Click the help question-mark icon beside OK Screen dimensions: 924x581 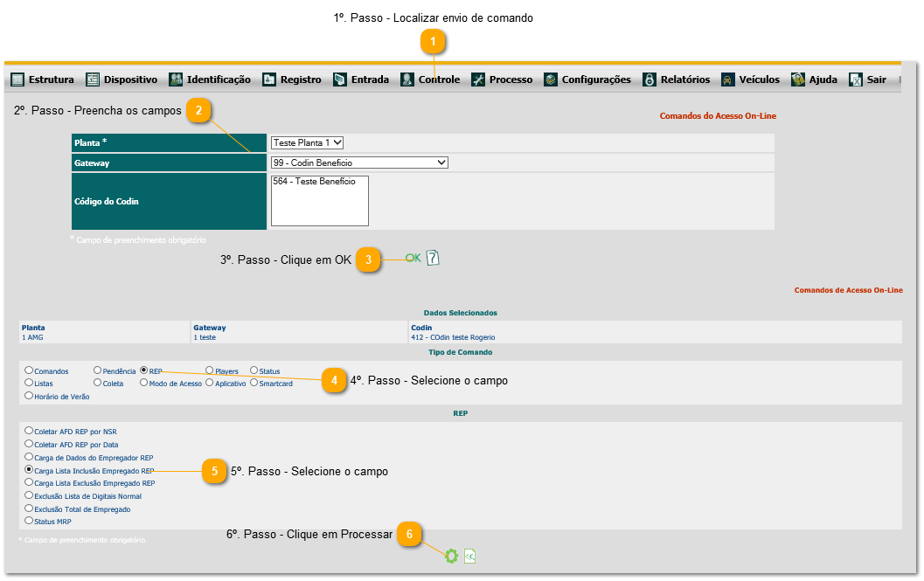[x=433, y=258]
